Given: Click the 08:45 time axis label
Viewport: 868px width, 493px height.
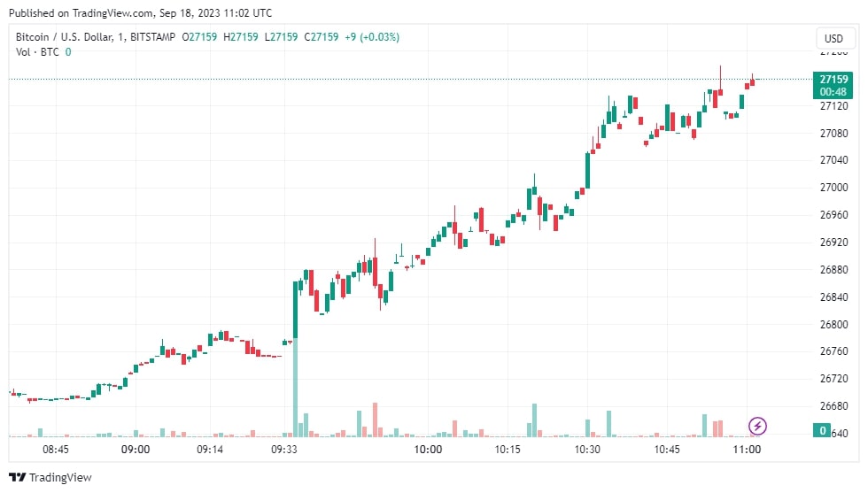Looking at the screenshot, I should [55, 450].
